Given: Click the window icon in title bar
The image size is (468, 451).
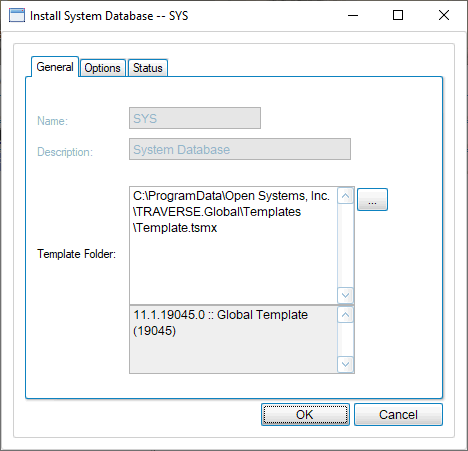Looking at the screenshot, I should click(17, 15).
